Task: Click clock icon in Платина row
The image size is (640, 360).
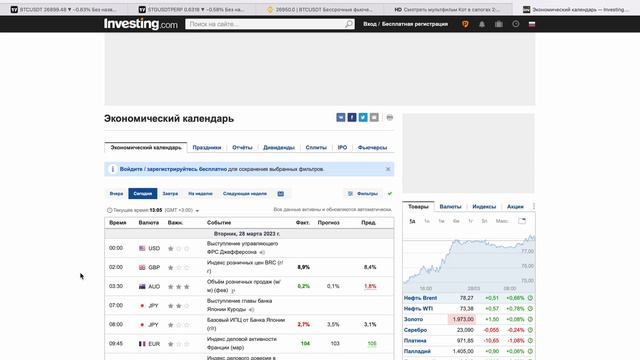Action: click(530, 340)
